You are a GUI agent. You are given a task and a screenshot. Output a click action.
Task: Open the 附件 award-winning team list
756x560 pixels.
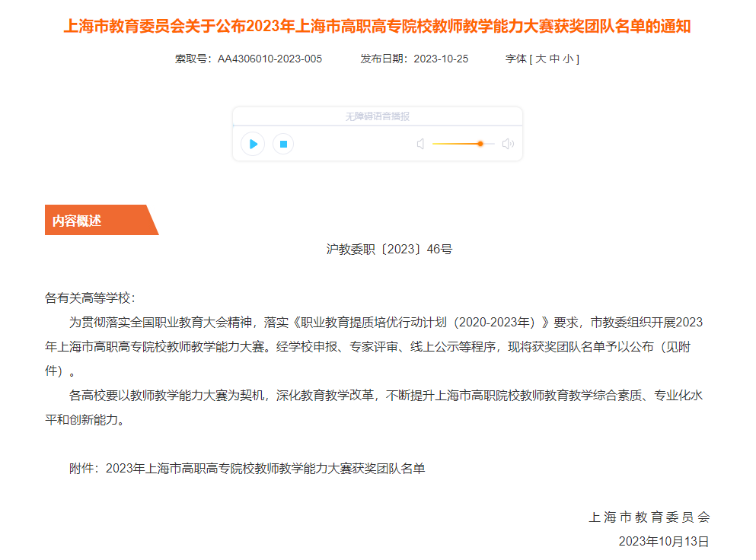pos(265,469)
